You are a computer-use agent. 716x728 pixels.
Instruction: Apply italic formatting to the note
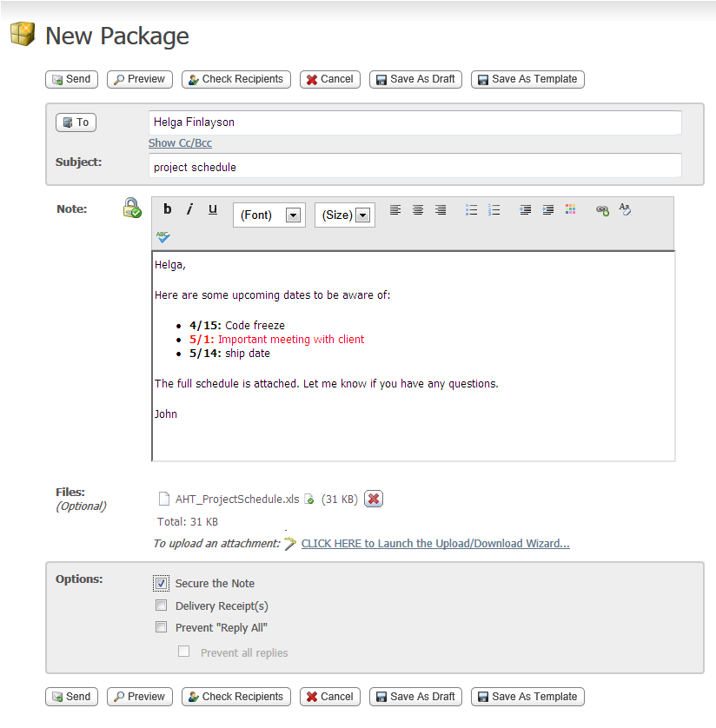pyautogui.click(x=189, y=209)
